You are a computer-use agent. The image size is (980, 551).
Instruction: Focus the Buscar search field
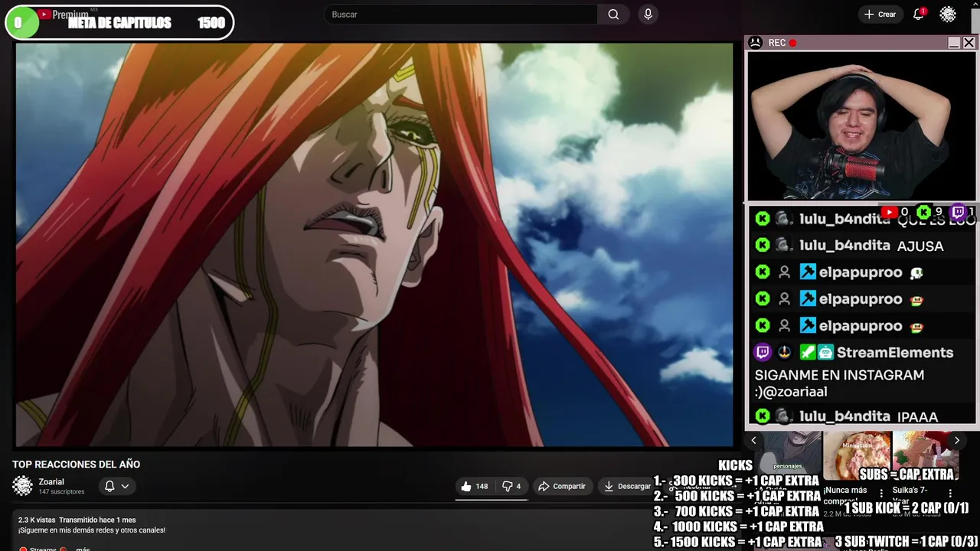461,15
